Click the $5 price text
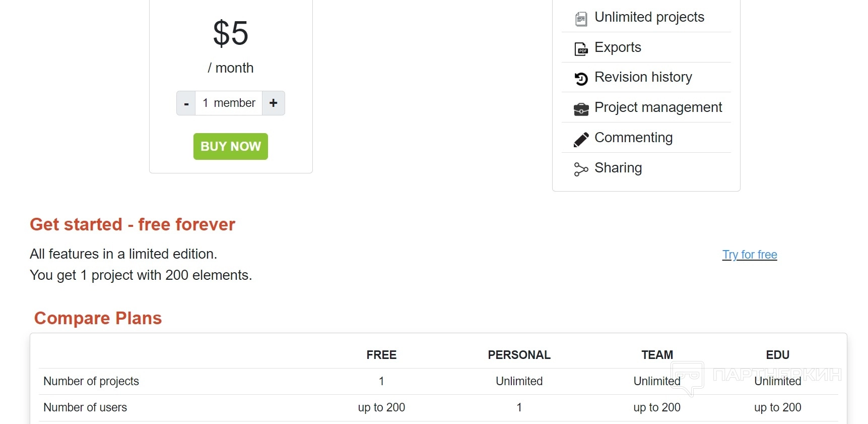The image size is (868, 424). (231, 33)
